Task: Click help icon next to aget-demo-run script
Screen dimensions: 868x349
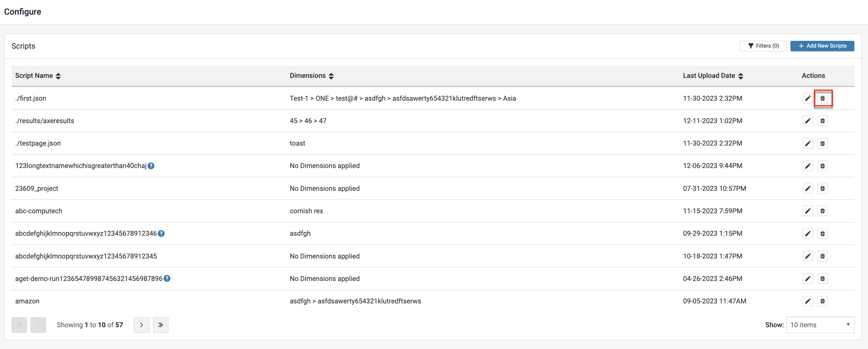Action: coord(167,279)
